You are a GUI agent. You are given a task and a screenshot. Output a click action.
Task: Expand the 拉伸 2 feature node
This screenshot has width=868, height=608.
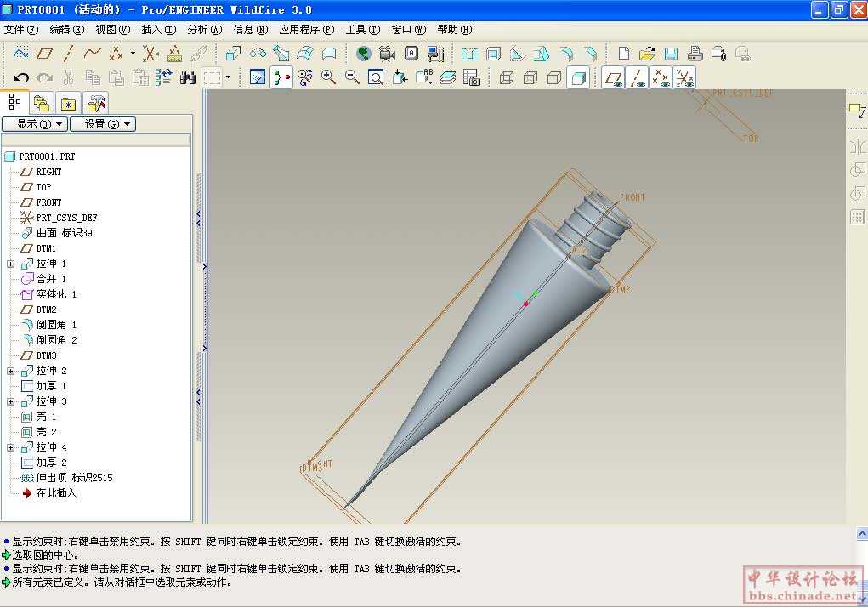[10, 371]
